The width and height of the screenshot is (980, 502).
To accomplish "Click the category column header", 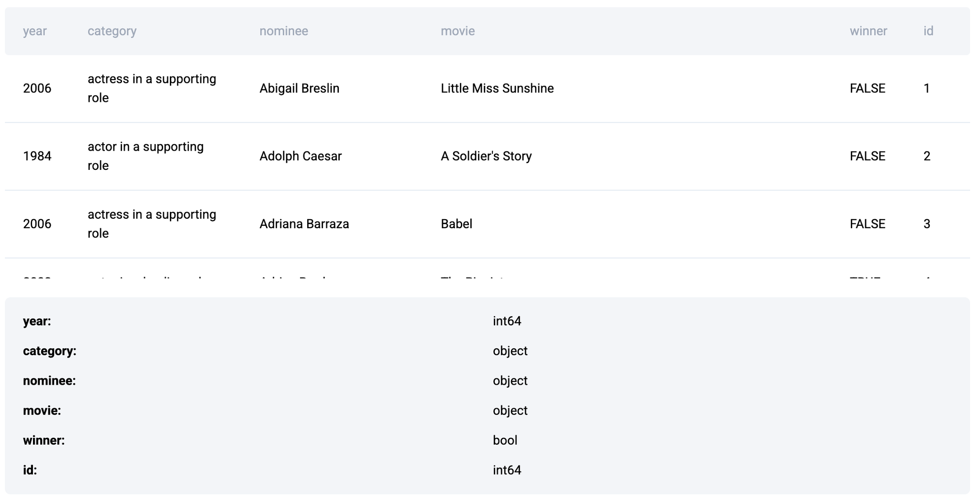I will coord(111,31).
